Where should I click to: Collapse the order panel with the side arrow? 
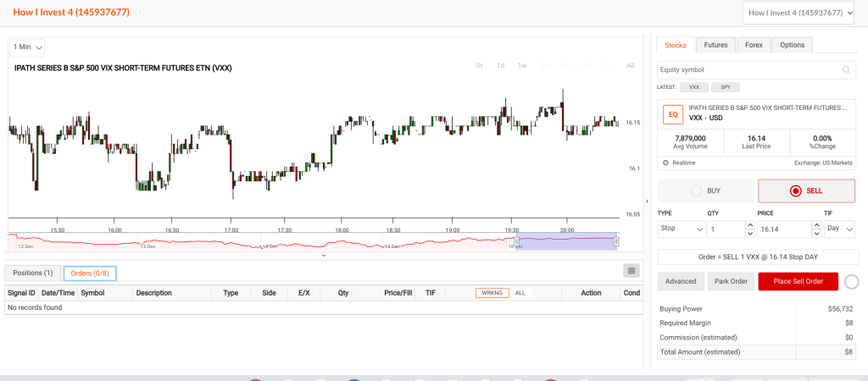click(x=647, y=201)
